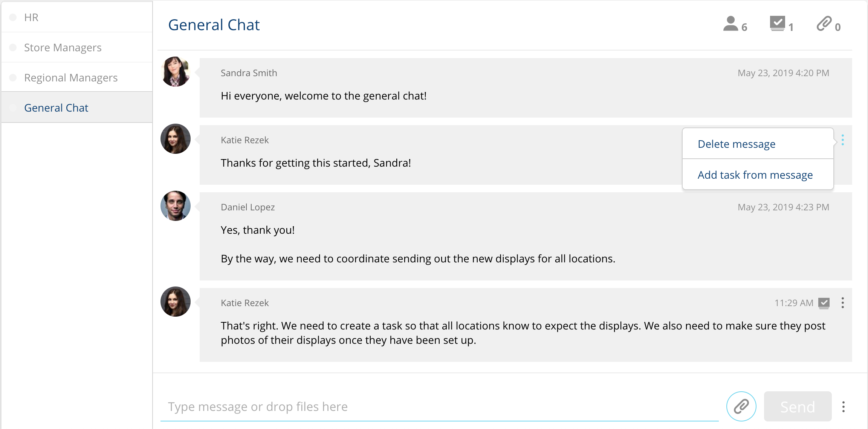
Task: Click the attachments paperclip icon in header
Action: 824,24
